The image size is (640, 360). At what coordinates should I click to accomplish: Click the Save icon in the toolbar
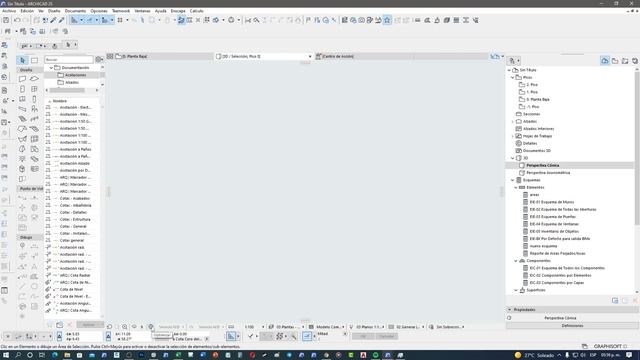[6, 20]
